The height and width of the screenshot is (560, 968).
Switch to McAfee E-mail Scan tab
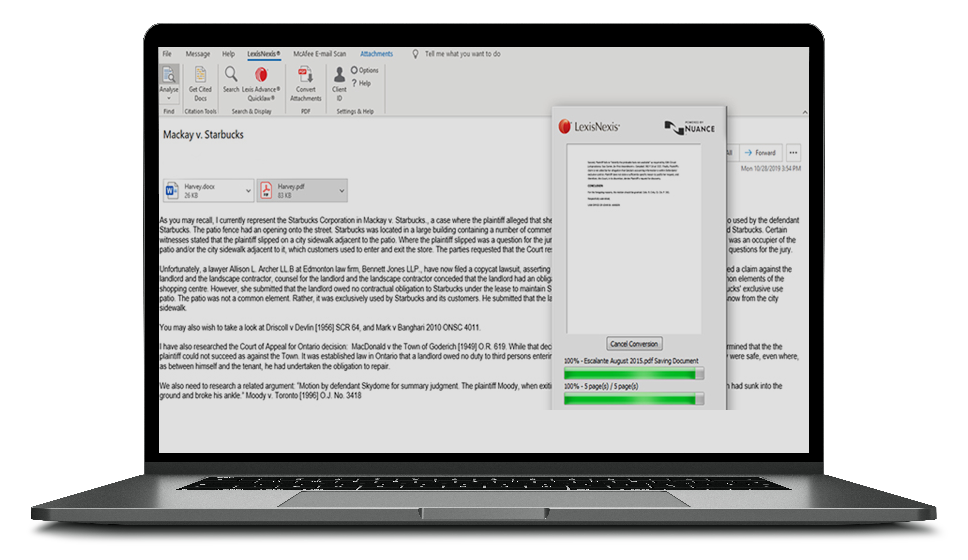(320, 54)
